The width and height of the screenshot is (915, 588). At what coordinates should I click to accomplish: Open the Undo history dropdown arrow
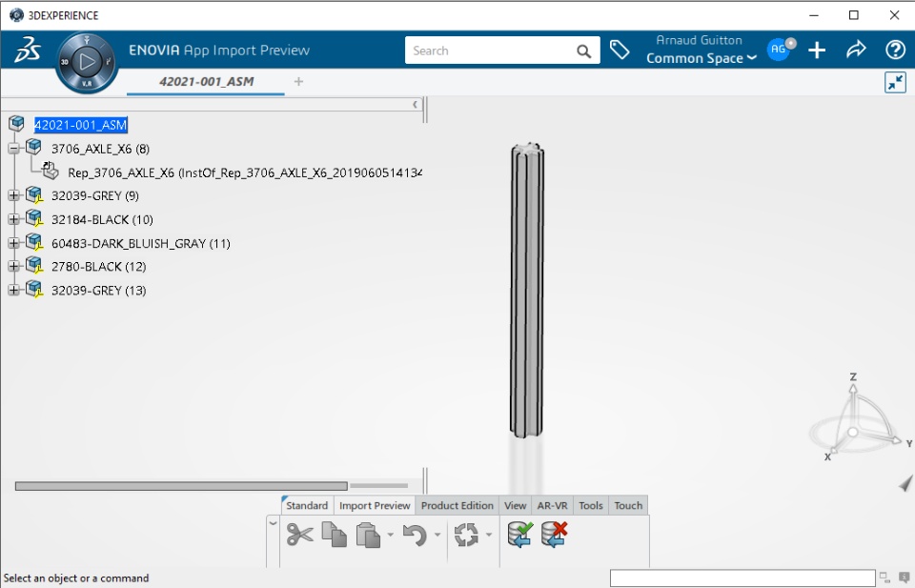coord(437,535)
